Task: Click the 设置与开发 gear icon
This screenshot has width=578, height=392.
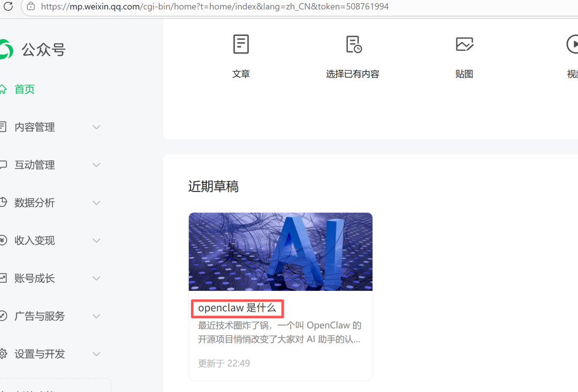Action: pyautogui.click(x=3, y=353)
